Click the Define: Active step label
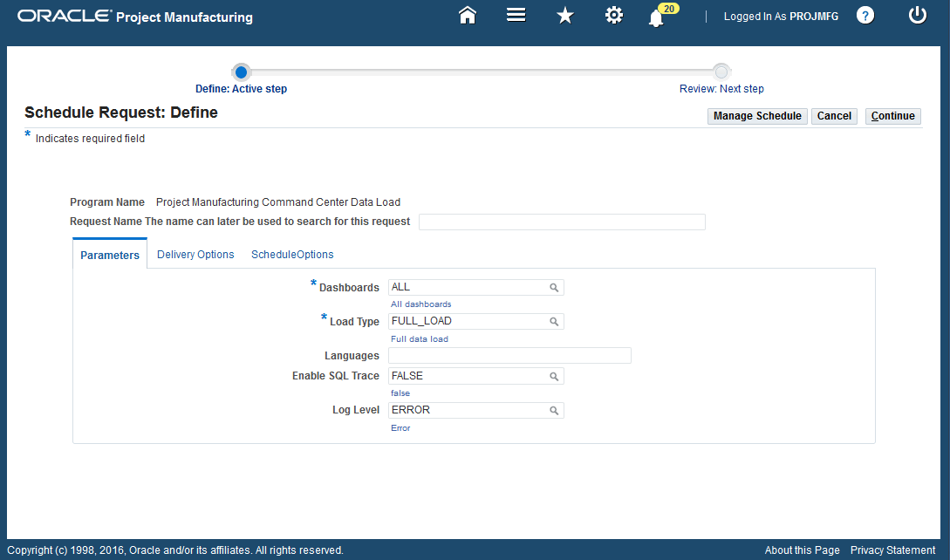The height and width of the screenshot is (560, 950). point(241,88)
